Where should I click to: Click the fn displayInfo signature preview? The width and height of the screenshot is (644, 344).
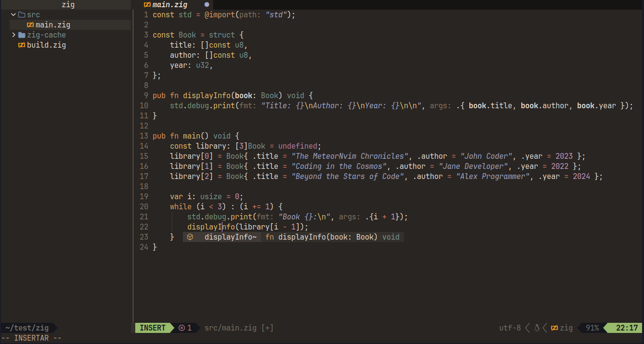(332, 237)
